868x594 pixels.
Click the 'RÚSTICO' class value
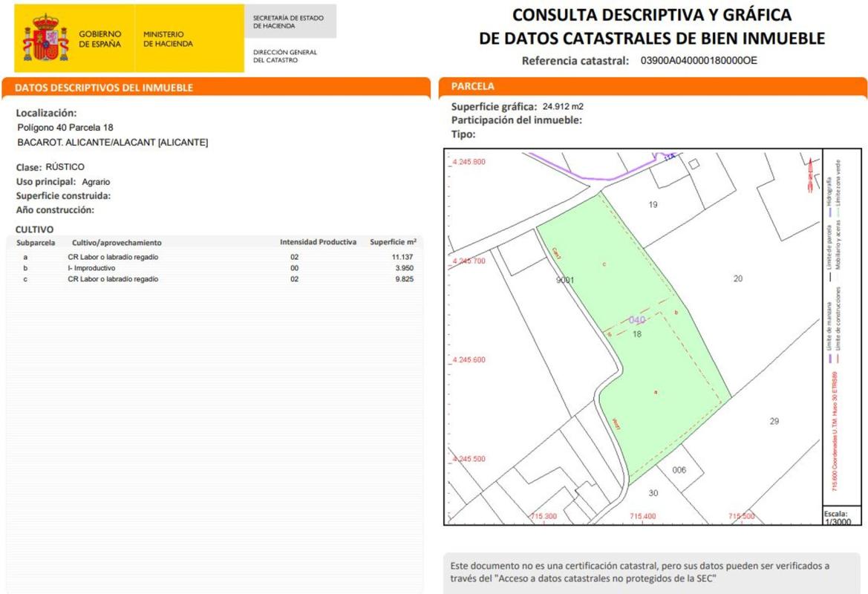(65, 166)
